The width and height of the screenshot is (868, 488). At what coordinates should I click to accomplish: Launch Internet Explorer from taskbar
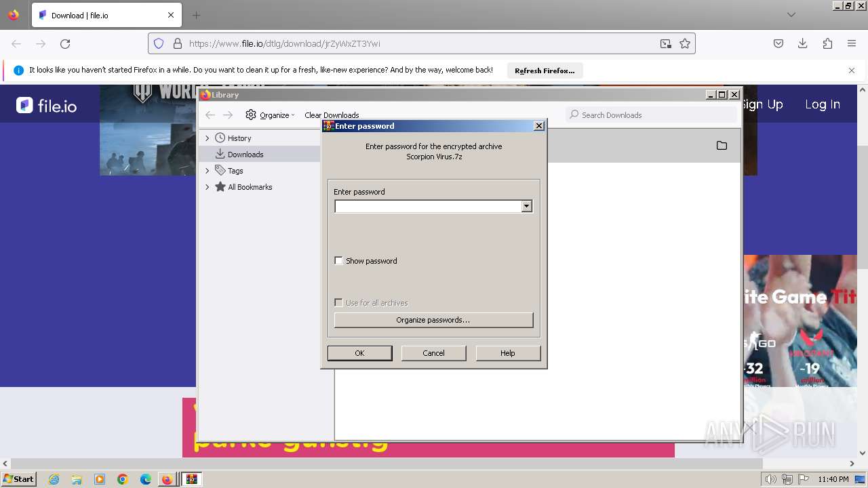coord(54,479)
